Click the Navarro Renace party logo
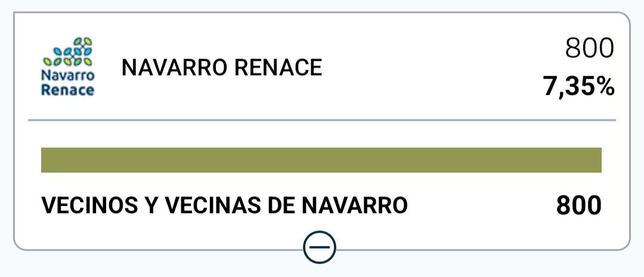Image resolution: width=644 pixels, height=277 pixels. pyautogui.click(x=68, y=67)
